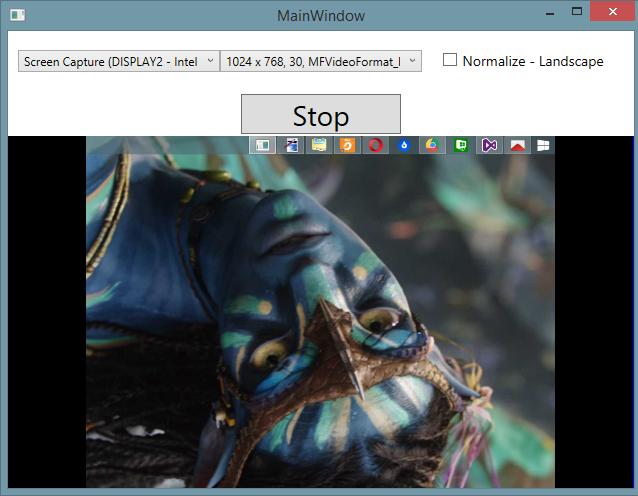The width and height of the screenshot is (638, 496).
Task: Click the Stop button
Action: (321, 114)
